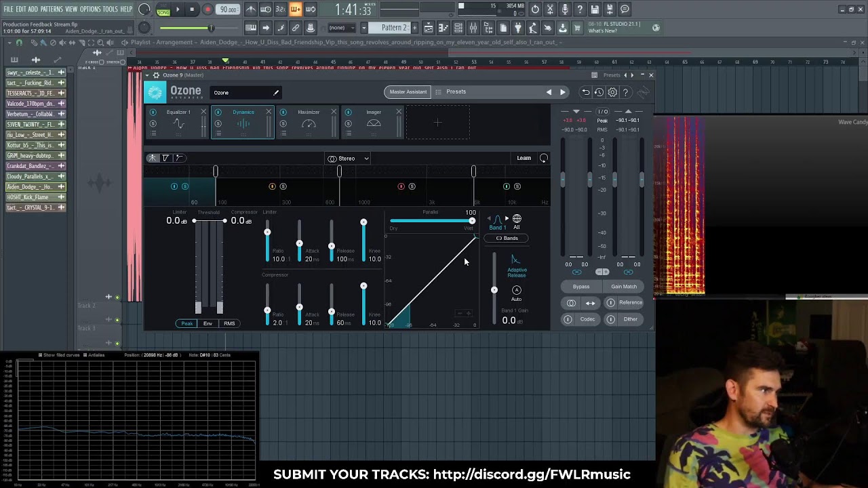Screen dimensions: 868x488
Task: Click the Ozone Bypass button
Action: tap(581, 287)
